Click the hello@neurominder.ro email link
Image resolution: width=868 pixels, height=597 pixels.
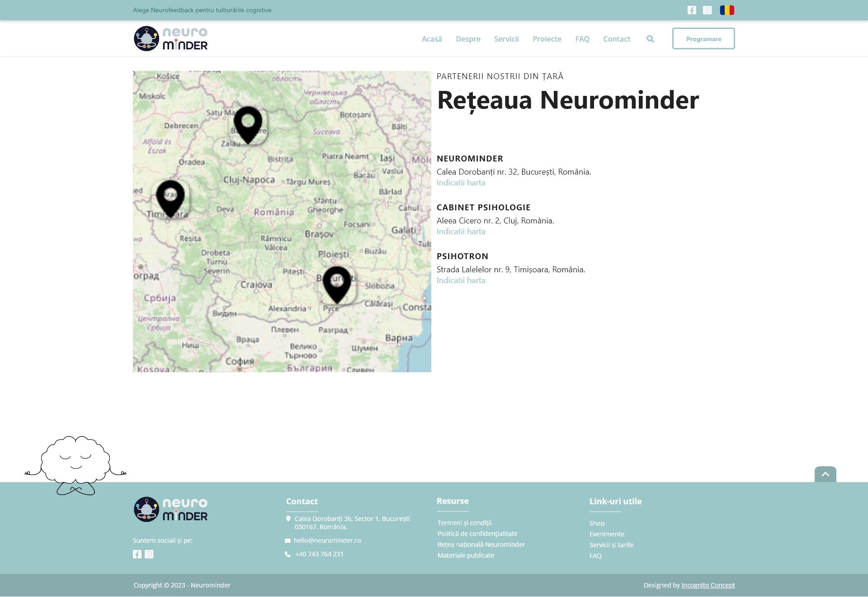click(x=327, y=540)
